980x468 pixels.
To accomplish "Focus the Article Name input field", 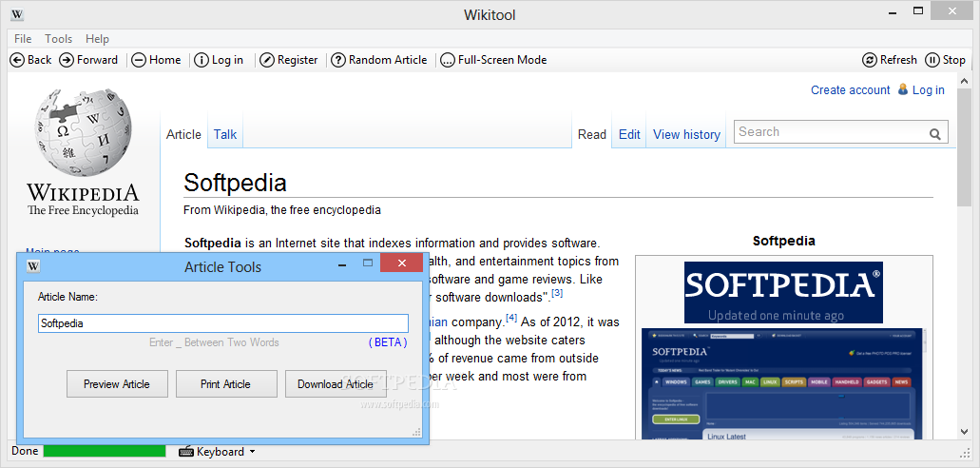I will (x=223, y=323).
